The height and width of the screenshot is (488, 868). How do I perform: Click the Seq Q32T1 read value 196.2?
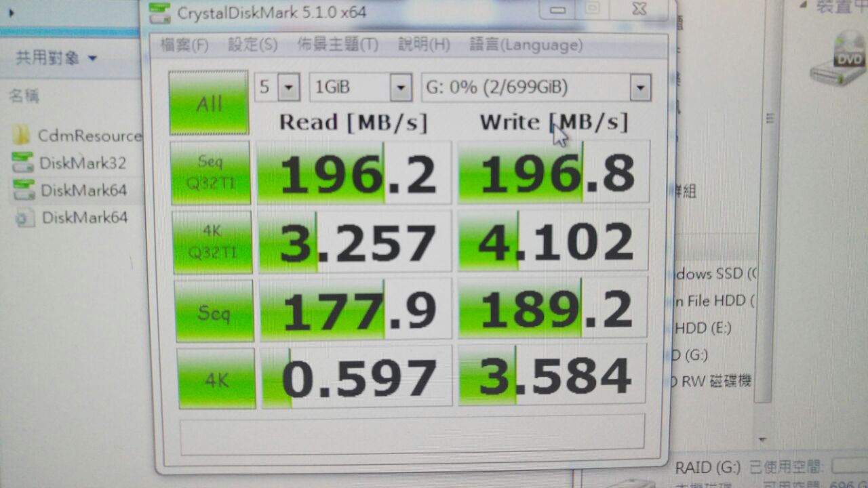(355, 172)
